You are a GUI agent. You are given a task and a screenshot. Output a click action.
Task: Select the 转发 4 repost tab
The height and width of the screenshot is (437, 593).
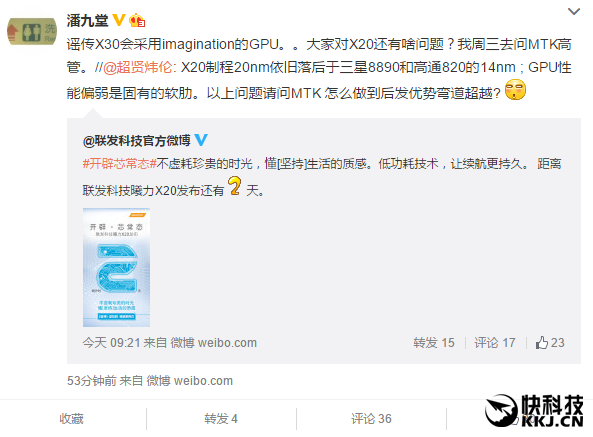[x=221, y=419]
